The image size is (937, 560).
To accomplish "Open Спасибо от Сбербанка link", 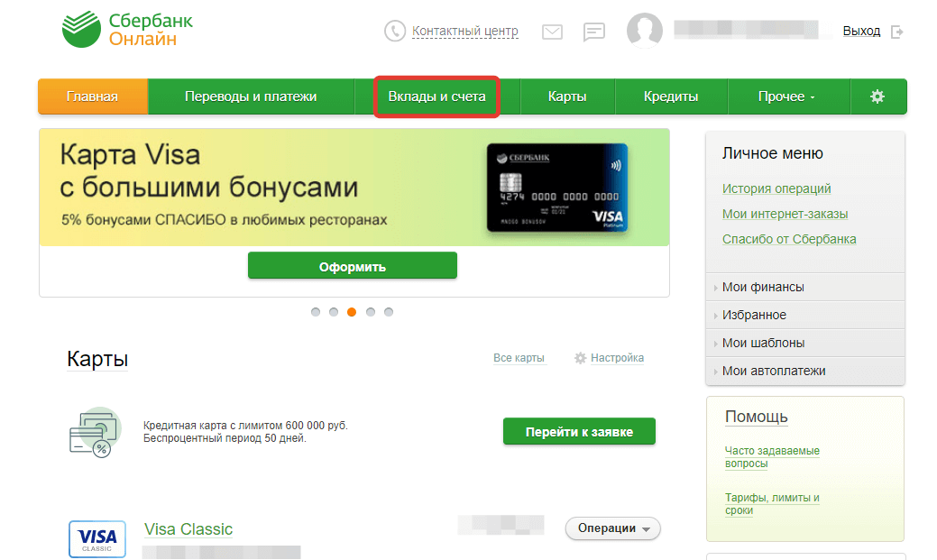I will pyautogui.click(x=789, y=239).
